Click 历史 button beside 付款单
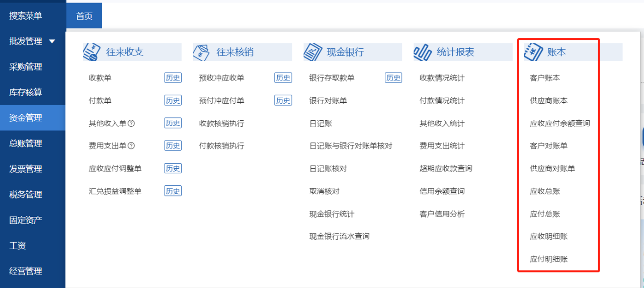This screenshot has width=644, height=288. 173,101
